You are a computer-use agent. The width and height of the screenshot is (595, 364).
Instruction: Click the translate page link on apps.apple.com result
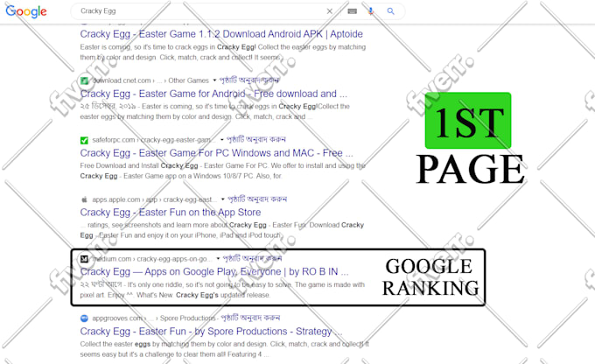coord(257,199)
